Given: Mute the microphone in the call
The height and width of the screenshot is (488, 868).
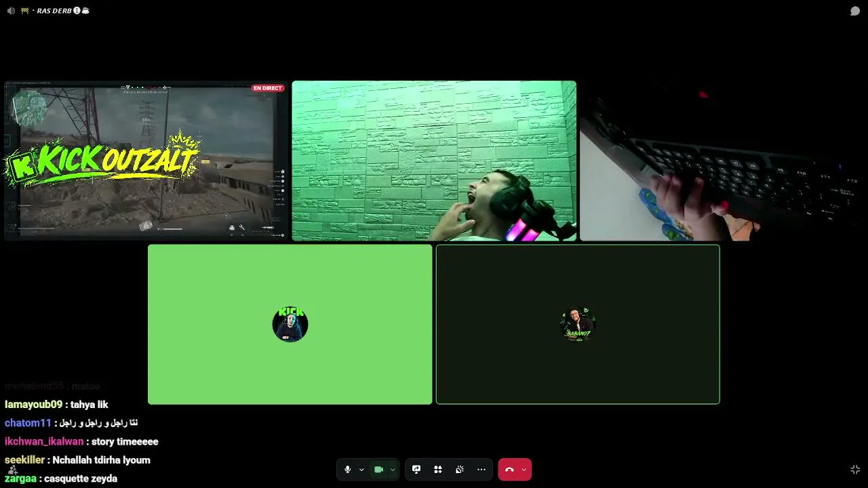Looking at the screenshot, I should (347, 470).
